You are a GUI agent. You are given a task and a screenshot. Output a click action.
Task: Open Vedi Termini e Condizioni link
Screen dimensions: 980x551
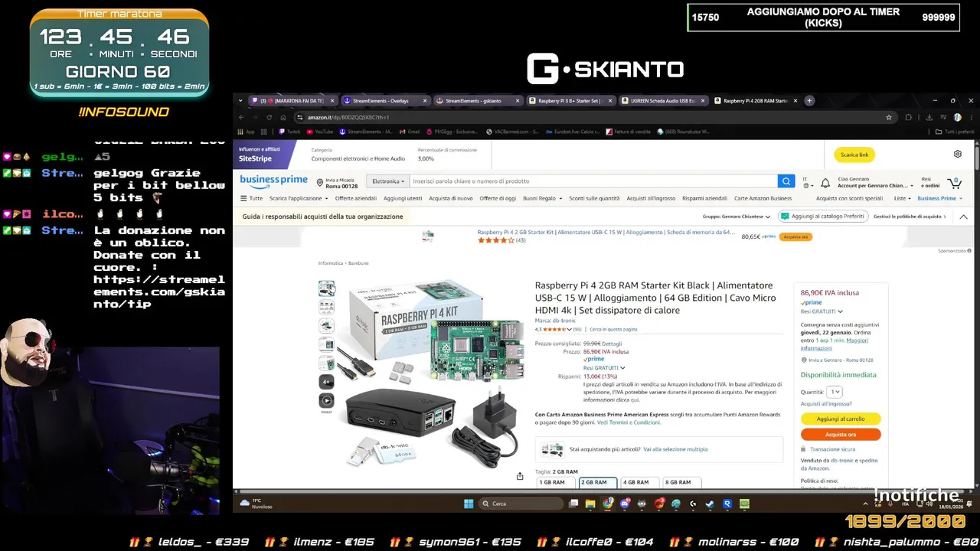(629, 422)
